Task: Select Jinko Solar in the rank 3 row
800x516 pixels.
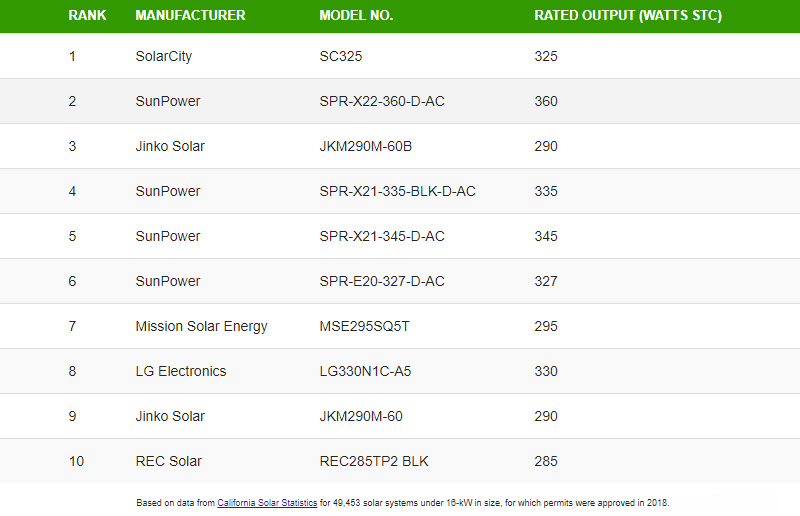Action: (170, 146)
